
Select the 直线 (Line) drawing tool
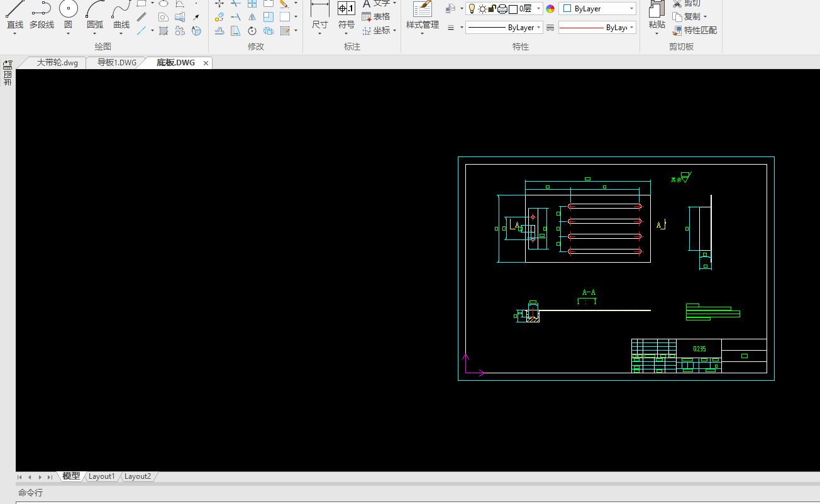[x=14, y=14]
